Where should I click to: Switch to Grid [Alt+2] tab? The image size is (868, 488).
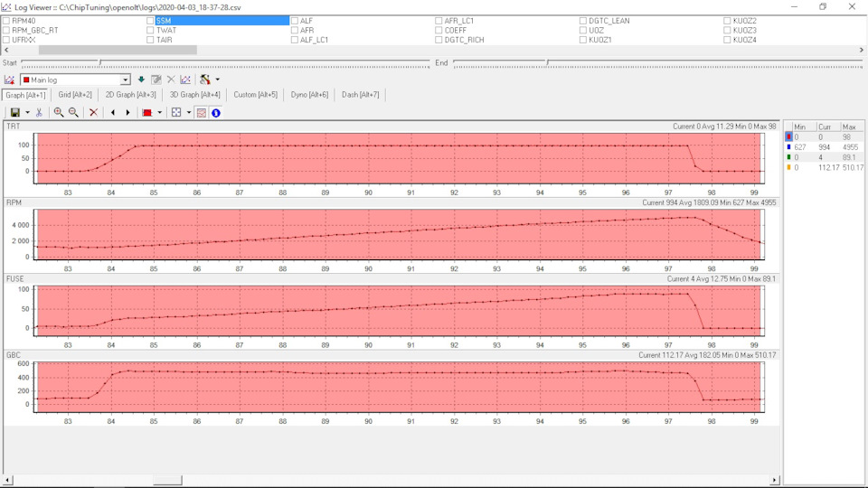[75, 95]
